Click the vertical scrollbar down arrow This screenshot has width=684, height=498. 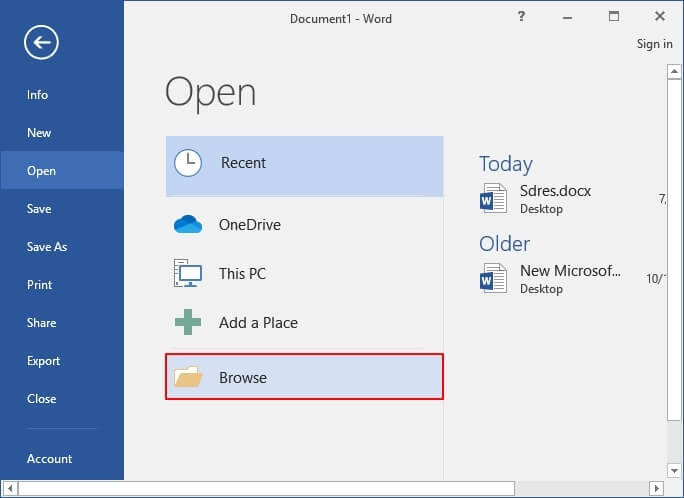(x=675, y=471)
